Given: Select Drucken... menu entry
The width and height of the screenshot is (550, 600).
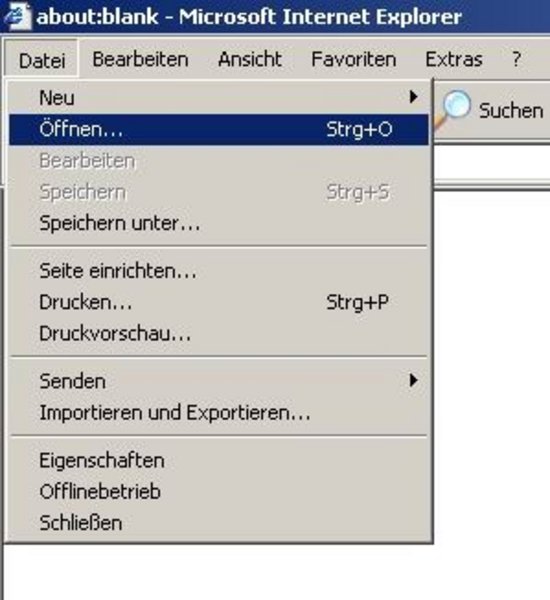Looking at the screenshot, I should 219,302.
